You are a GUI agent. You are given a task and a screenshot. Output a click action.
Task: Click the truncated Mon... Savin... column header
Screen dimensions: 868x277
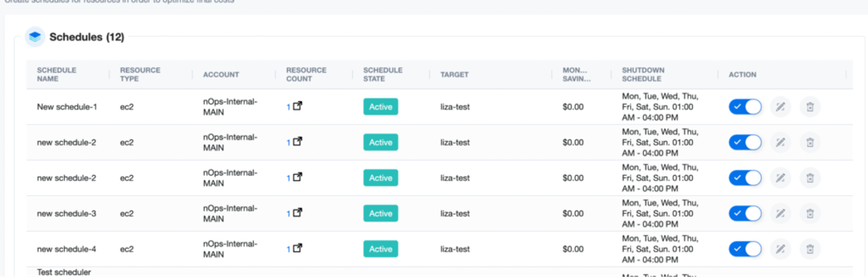pos(576,74)
